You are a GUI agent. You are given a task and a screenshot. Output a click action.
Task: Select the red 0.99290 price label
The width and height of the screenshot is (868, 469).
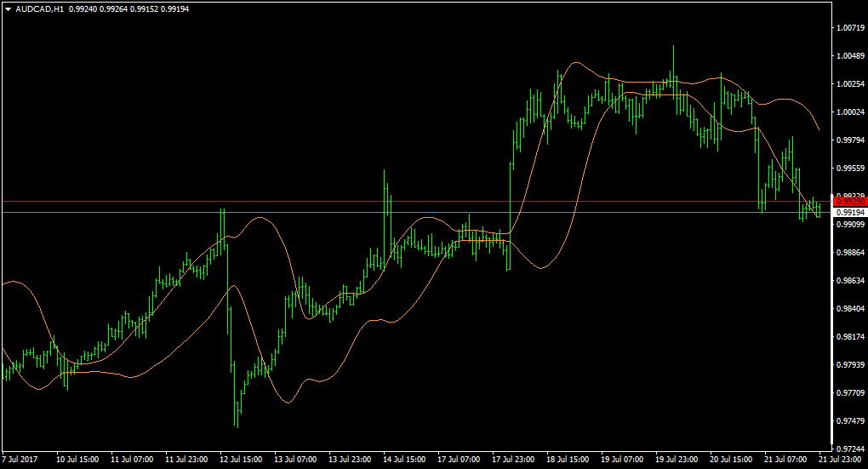[x=850, y=202]
